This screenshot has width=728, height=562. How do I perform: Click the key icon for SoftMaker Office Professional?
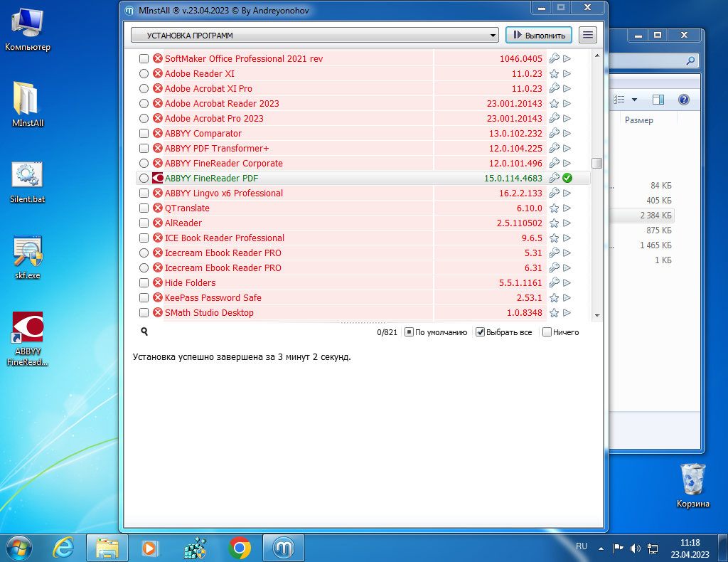point(554,58)
